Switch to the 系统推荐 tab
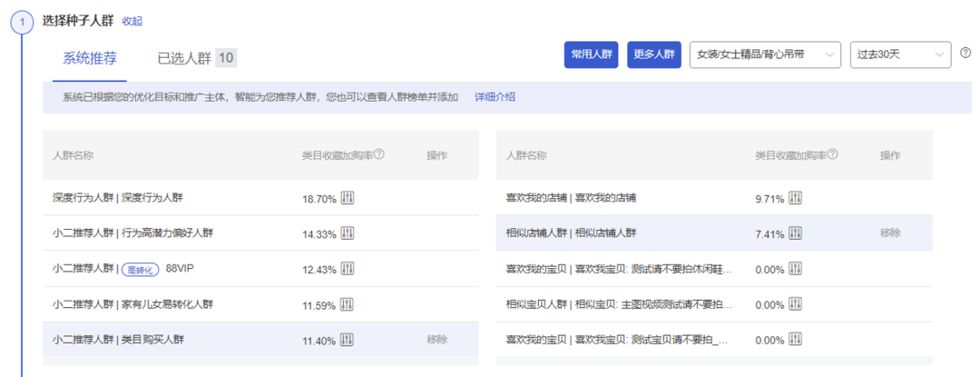The width and height of the screenshot is (980, 377). [89, 59]
